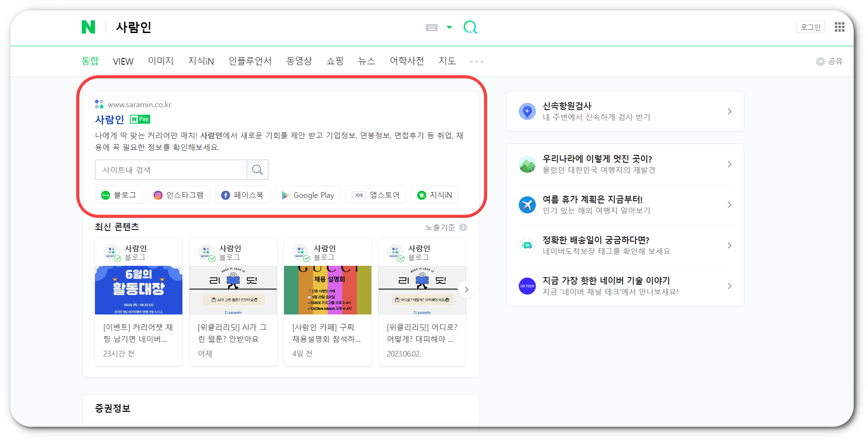Click the 로그인 button
The image size is (868, 441).
[810, 26]
